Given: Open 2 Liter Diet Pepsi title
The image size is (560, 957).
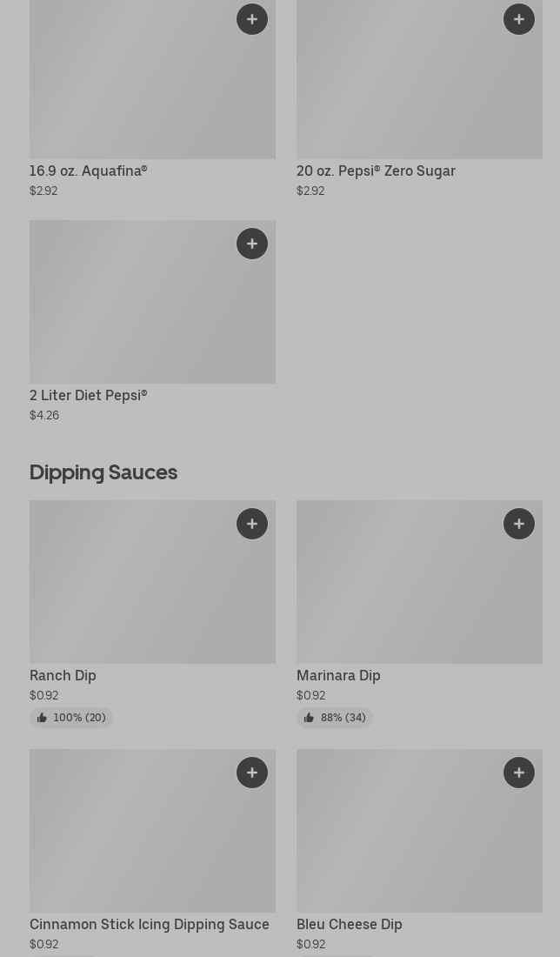Looking at the screenshot, I should point(88,395).
